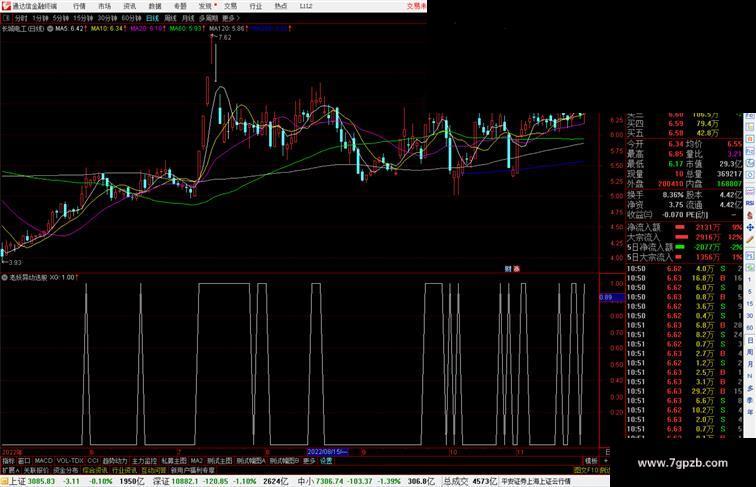This screenshot has width=756, height=487.
Task: Select the blue four-arrow move icon
Action: coord(750,228)
